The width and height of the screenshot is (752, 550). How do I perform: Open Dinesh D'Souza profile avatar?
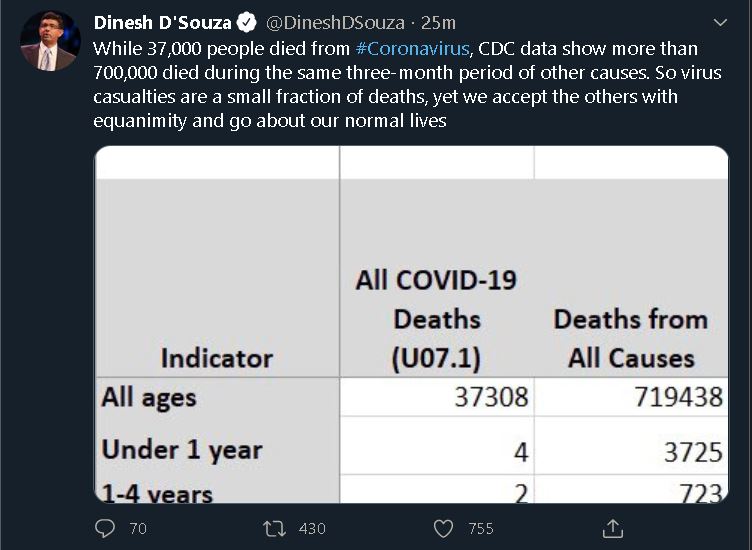(x=50, y=41)
